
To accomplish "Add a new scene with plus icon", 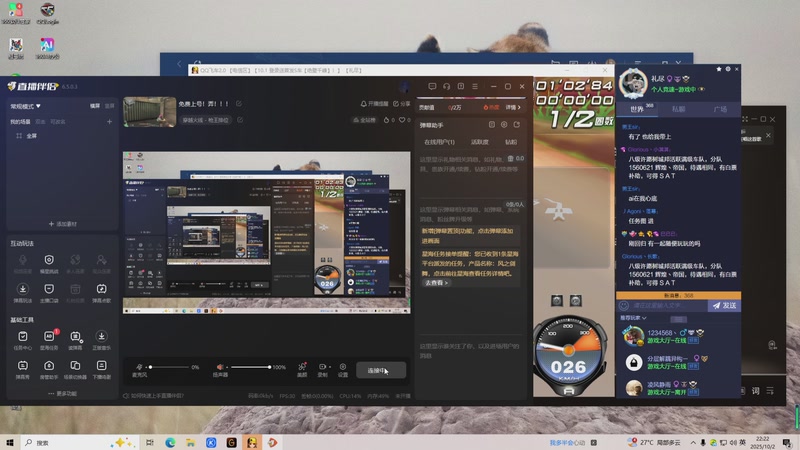I will [x=109, y=121].
